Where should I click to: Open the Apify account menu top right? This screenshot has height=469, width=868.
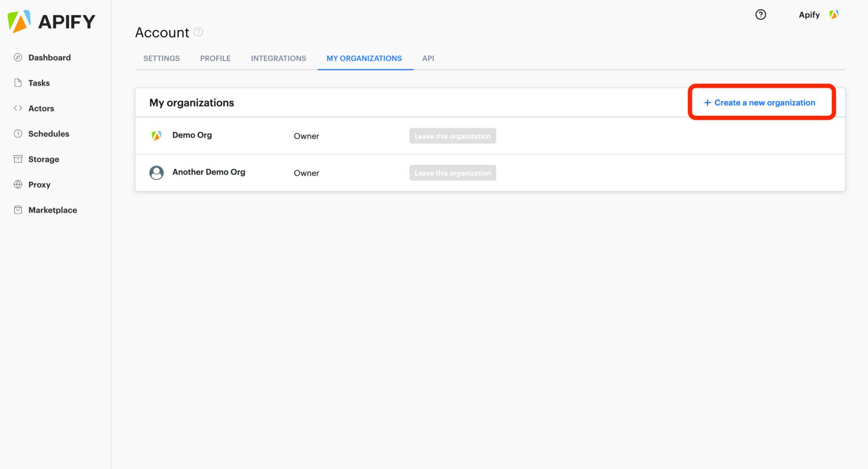pos(818,15)
